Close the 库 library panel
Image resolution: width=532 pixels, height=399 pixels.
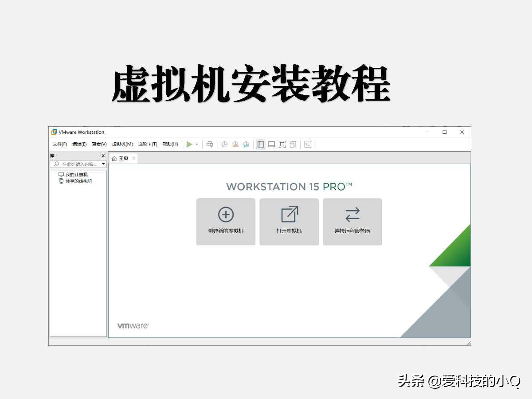click(x=103, y=156)
